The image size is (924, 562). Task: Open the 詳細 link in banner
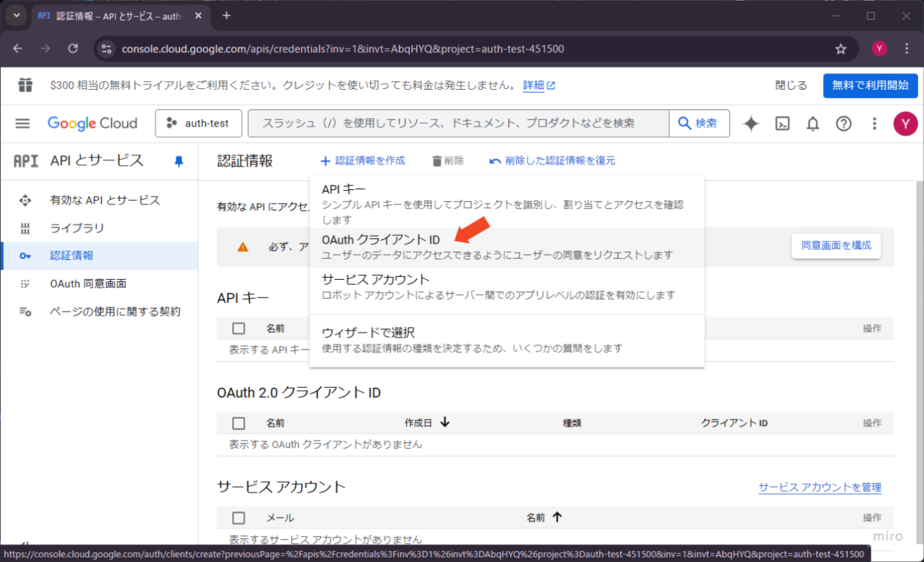point(539,85)
